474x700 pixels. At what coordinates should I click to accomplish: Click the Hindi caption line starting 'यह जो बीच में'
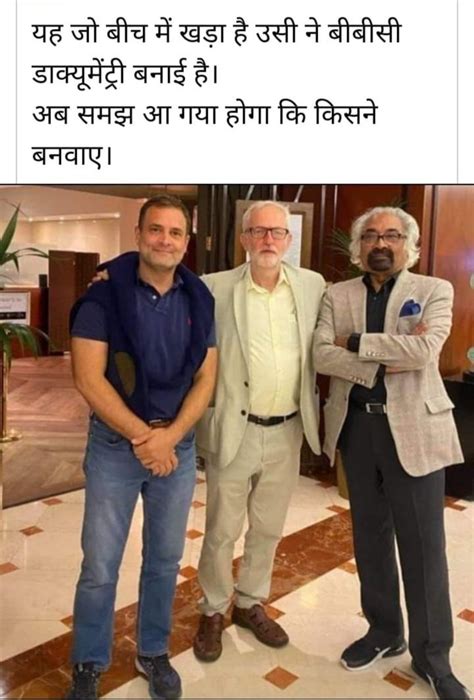217,34
